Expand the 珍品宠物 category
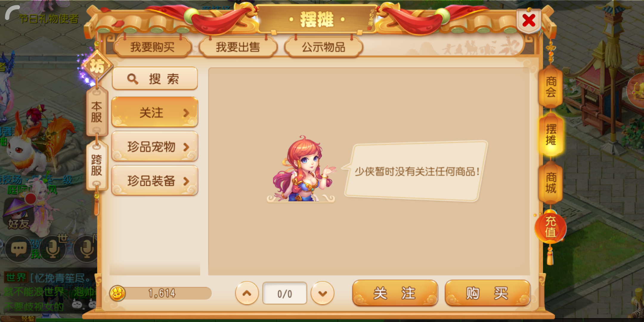644x322 pixels. pyautogui.click(x=154, y=147)
